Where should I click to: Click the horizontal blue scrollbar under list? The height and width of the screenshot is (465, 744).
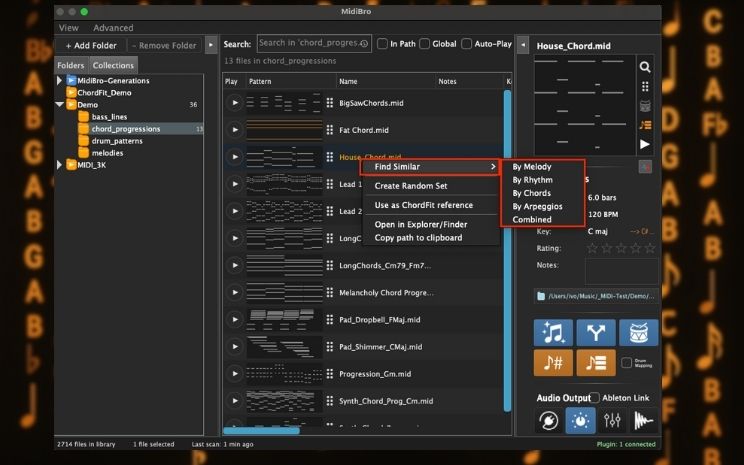pos(261,431)
